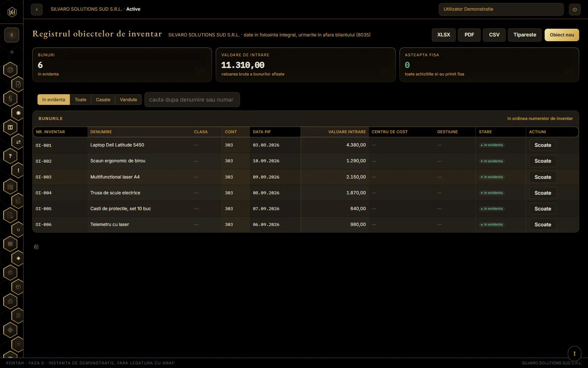Focus the cauta dupa denumire search field
This screenshot has width=588, height=368.
pyautogui.click(x=192, y=100)
